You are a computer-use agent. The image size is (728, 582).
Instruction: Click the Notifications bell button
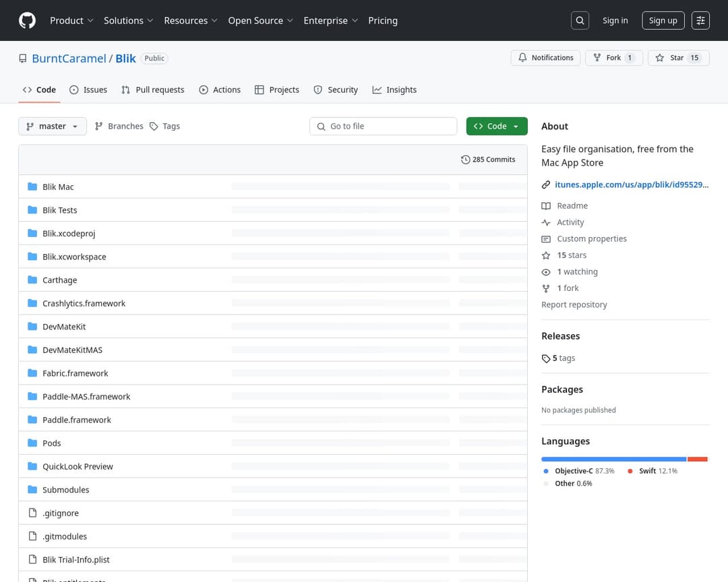[545, 58]
